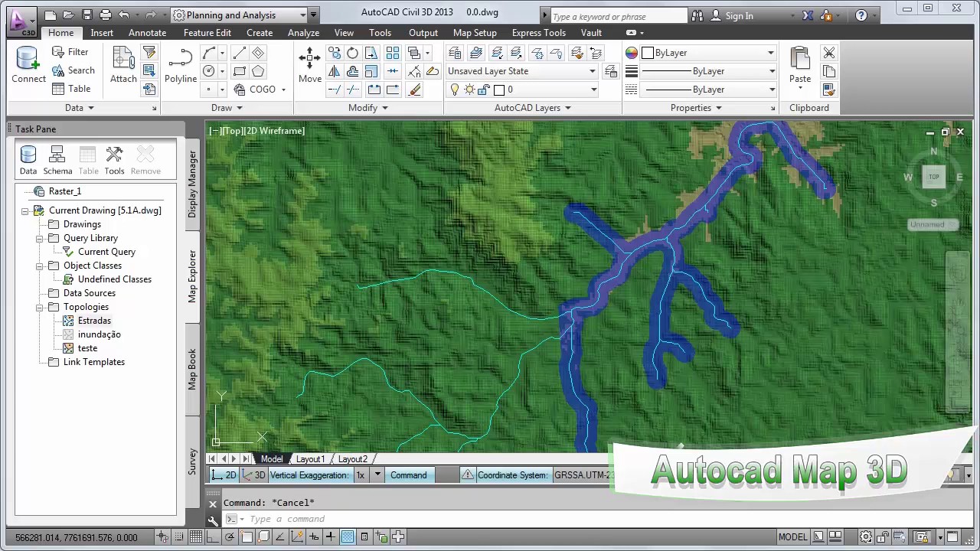Click the Cut scissors icon
Image resolution: width=980 pixels, height=551 pixels.
point(829,53)
